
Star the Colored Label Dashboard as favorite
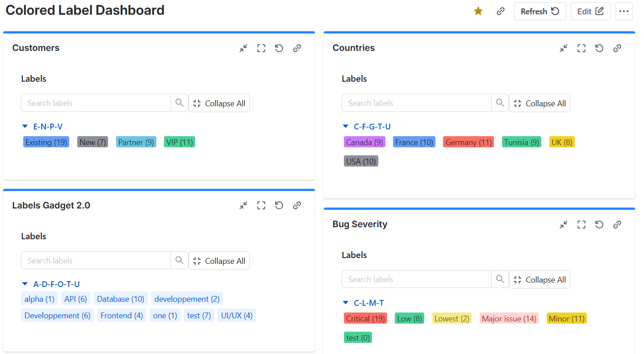478,11
